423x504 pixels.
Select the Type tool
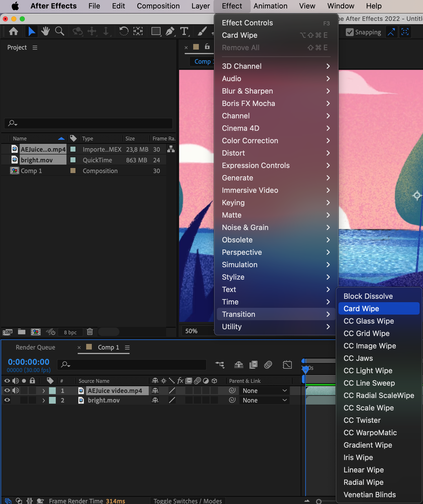[x=184, y=31]
